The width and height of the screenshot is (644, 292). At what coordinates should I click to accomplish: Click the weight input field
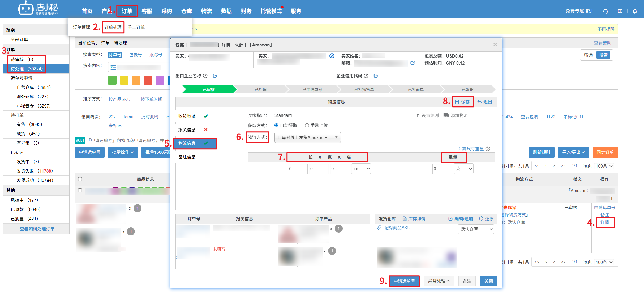pos(442,169)
